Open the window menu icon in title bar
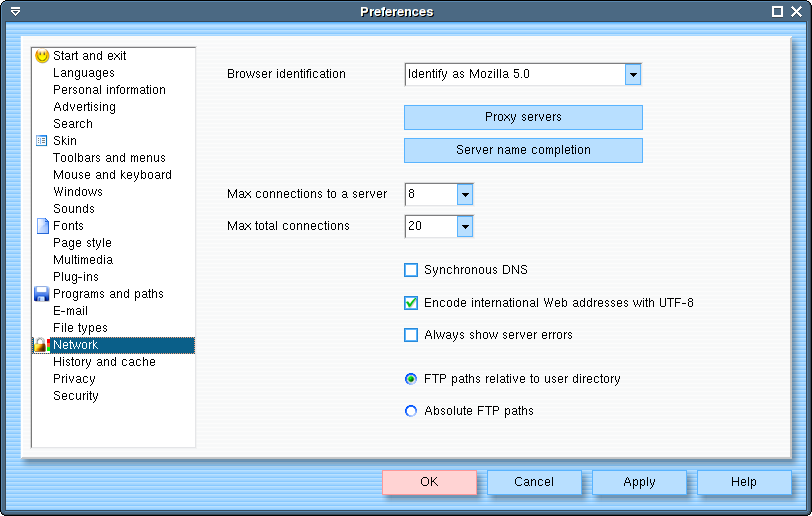 pyautogui.click(x=15, y=12)
